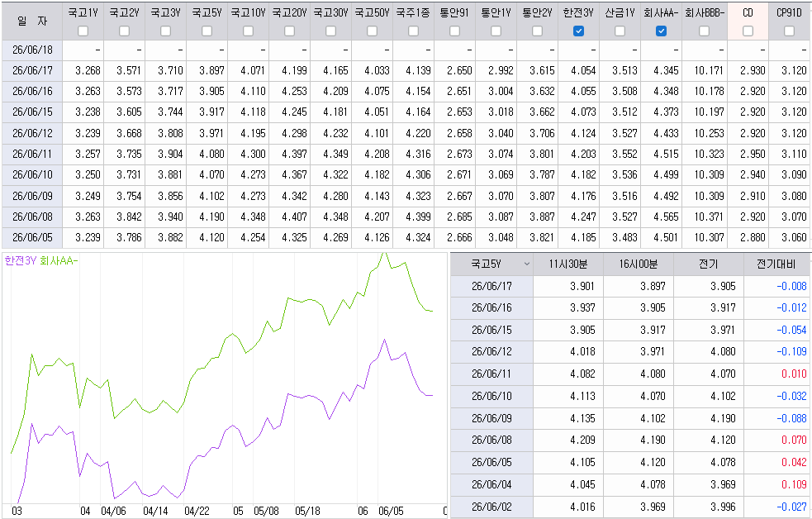Click the 10.171 value in 회사BBB- column
812x519 pixels.
(x=709, y=70)
